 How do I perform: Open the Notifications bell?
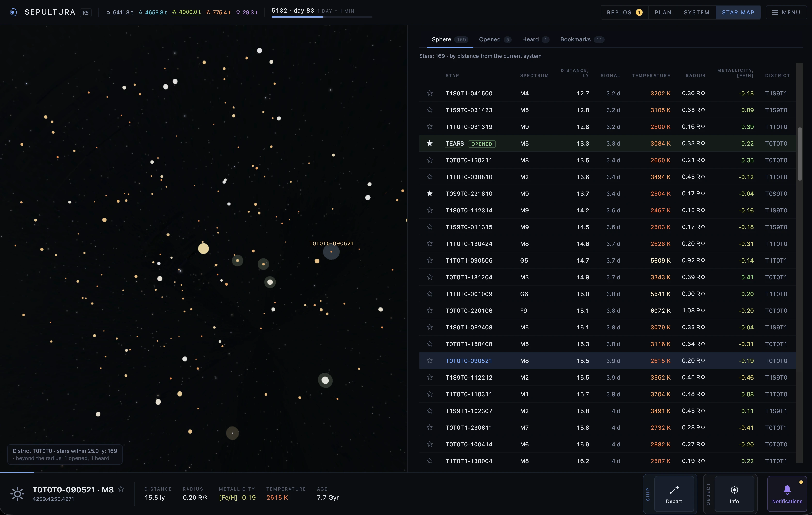pos(787,490)
